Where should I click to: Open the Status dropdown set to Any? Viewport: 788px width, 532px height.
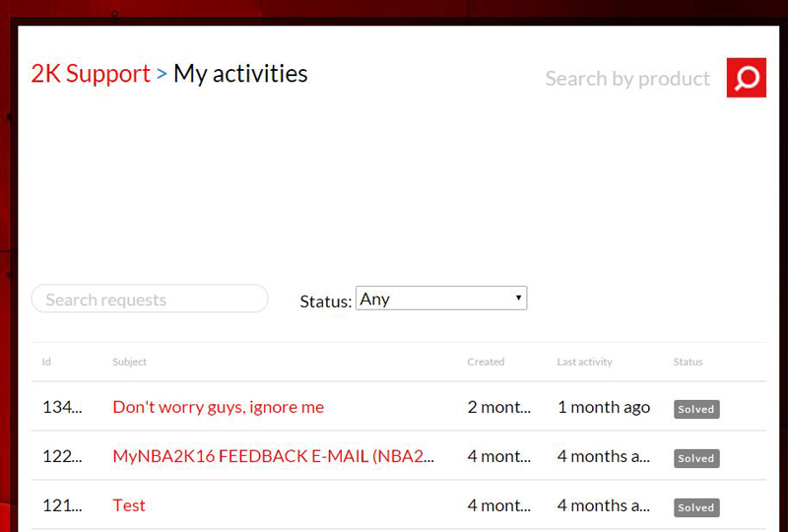(x=441, y=299)
